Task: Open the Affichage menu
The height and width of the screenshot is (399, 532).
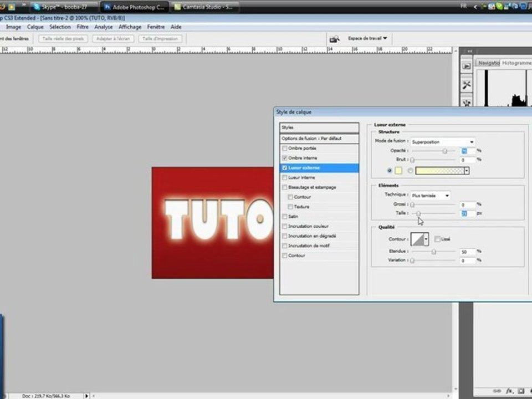Action: (130, 27)
